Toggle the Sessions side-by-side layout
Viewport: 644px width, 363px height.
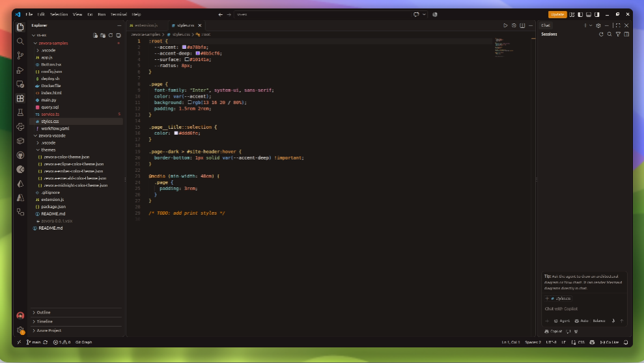click(626, 34)
